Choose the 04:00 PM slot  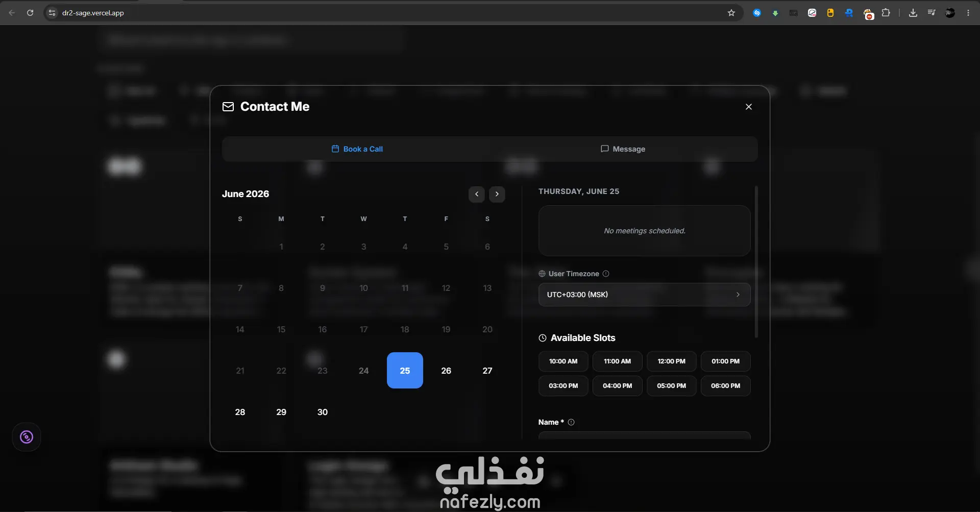(x=618, y=386)
